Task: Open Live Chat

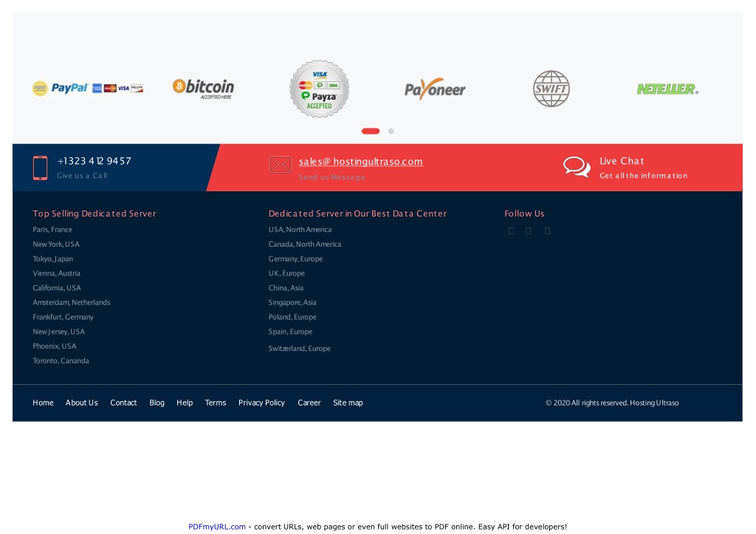Action: 622,161
